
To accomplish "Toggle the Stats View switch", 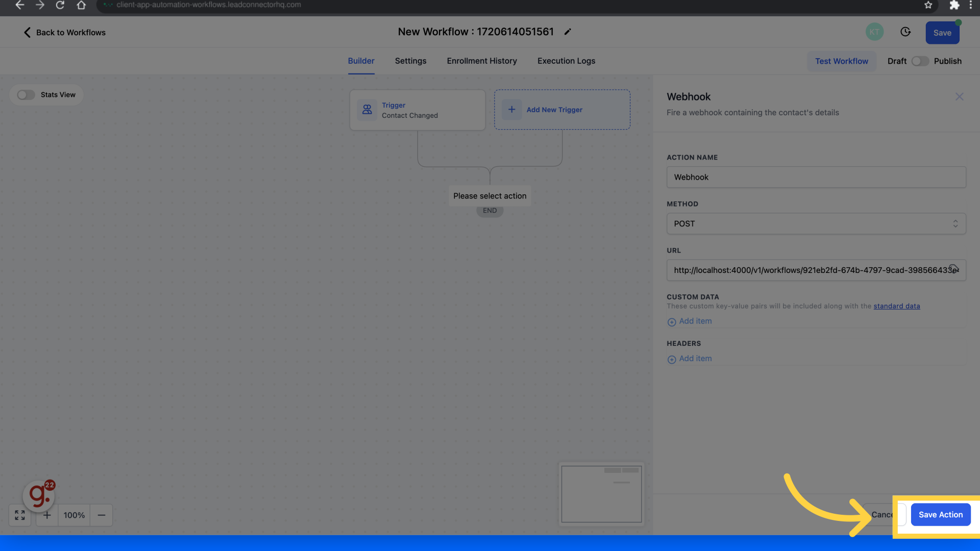I will [26, 95].
